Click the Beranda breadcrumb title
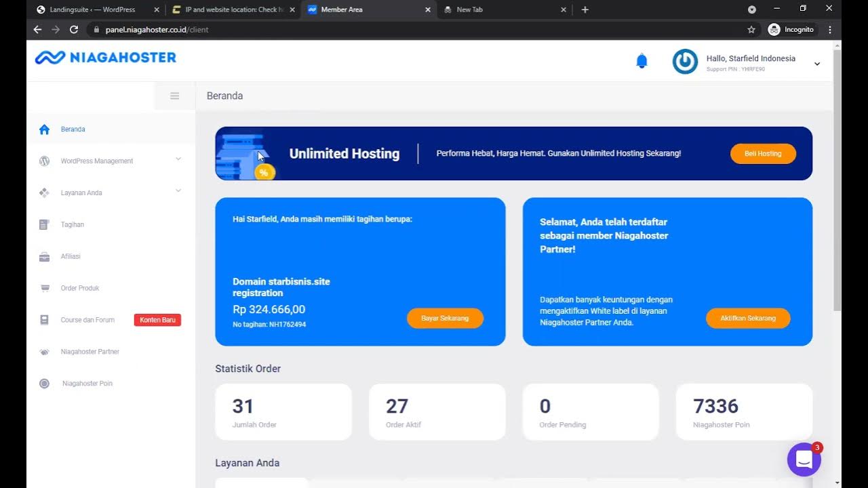This screenshot has height=488, width=868. tap(224, 96)
